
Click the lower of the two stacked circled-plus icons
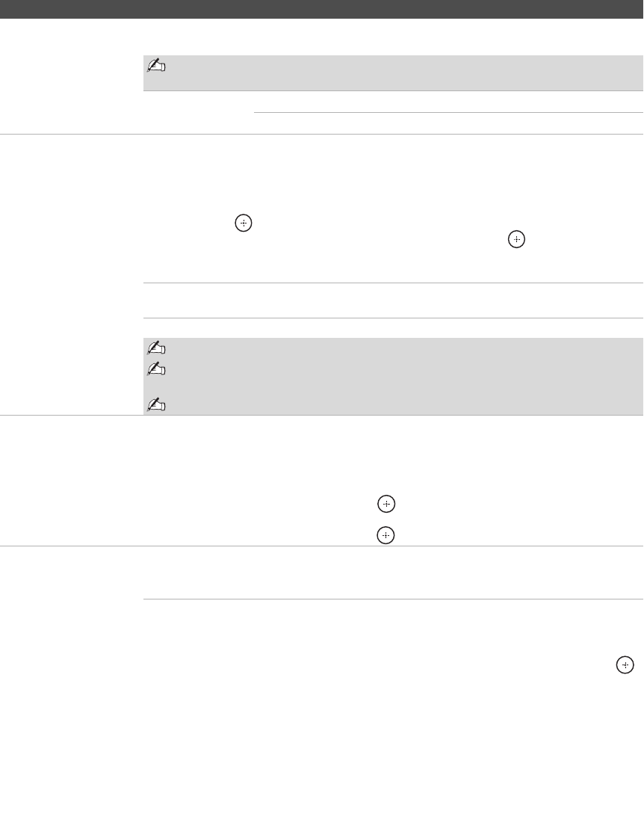[386, 535]
